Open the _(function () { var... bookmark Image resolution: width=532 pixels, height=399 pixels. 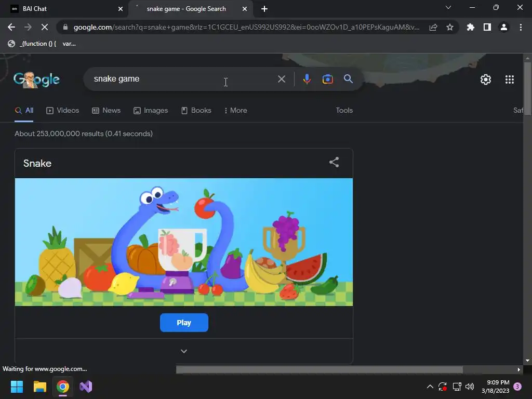point(42,44)
